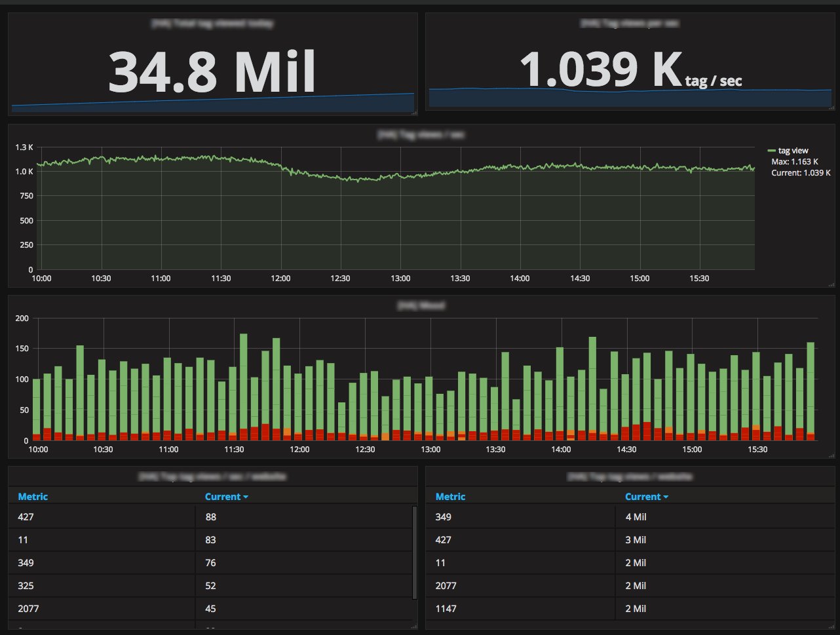Click the resize grip icon on the 34.8 Mil panel

coord(413,113)
